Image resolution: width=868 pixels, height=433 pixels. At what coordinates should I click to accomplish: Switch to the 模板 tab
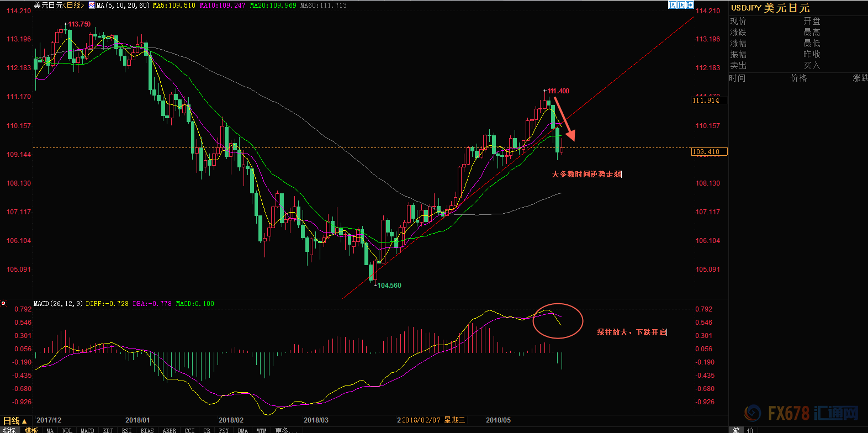pos(31,430)
